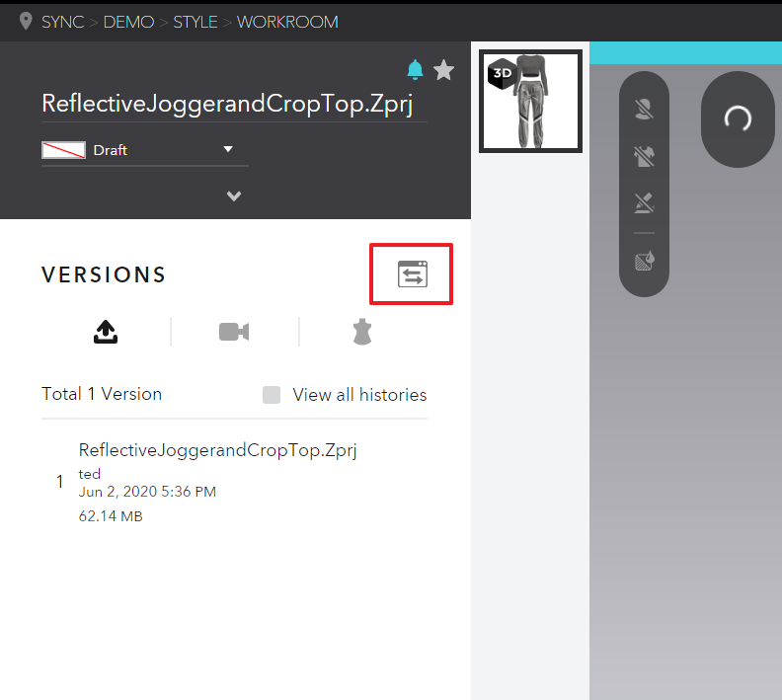Click the loading spinner button in viewer
The image size is (782, 700).
(739, 119)
